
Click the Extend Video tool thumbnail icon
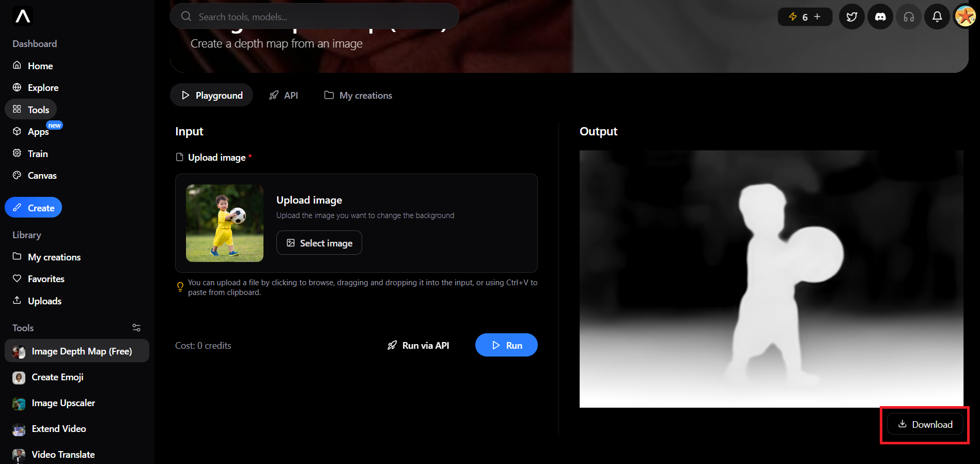tap(19, 429)
